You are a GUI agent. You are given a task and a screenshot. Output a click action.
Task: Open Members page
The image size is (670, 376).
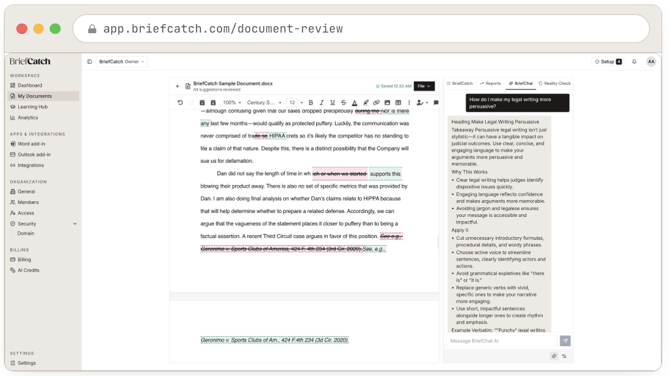(43, 203)
